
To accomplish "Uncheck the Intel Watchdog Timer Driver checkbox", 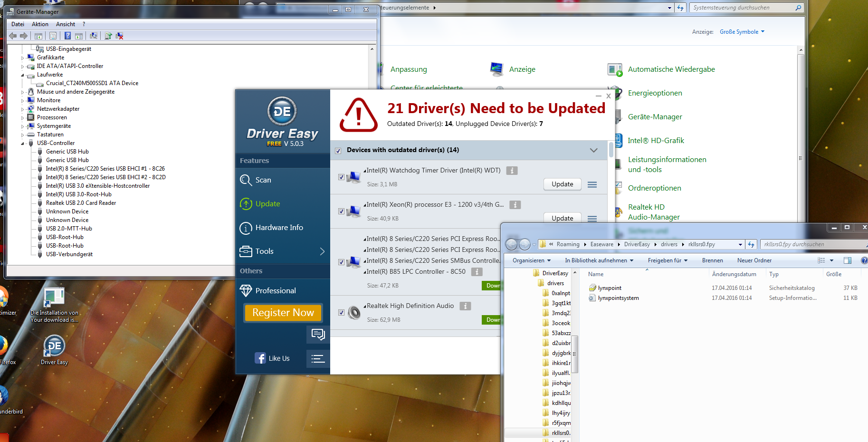I will point(341,177).
